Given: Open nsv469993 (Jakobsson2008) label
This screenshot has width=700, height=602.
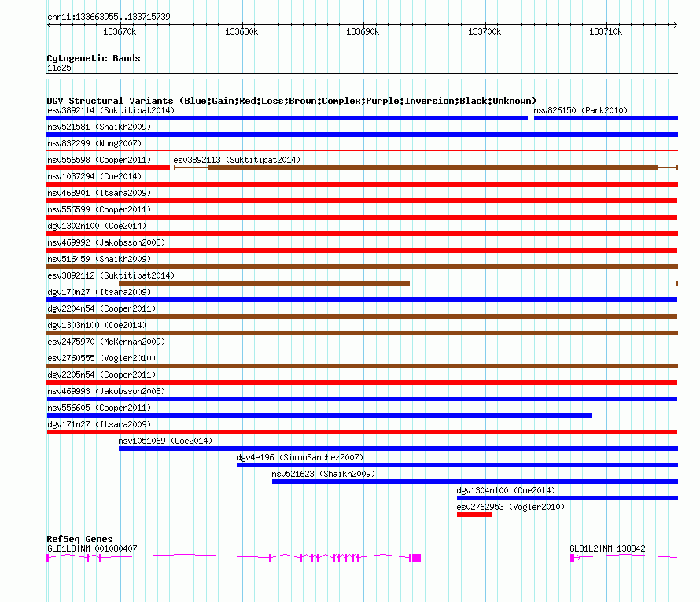Looking at the screenshot, I should click(x=106, y=391).
